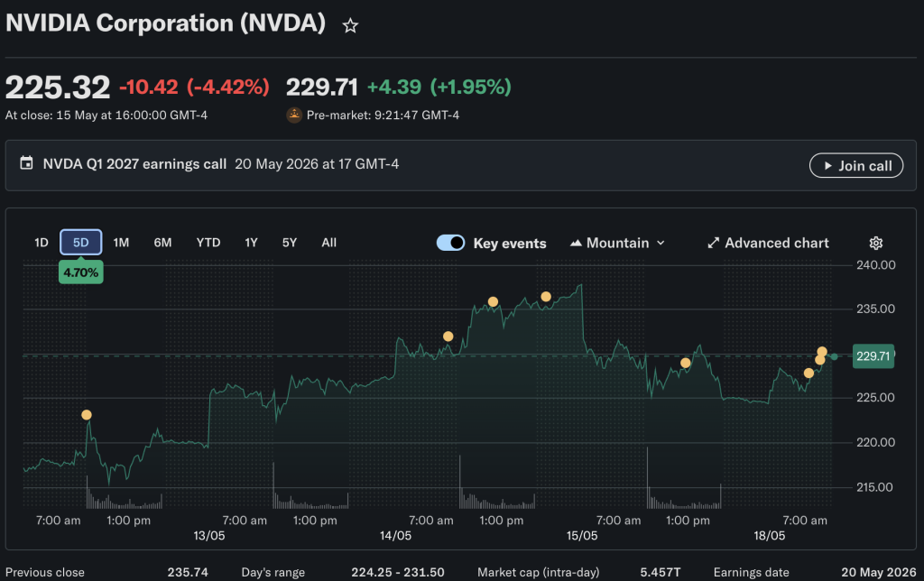Click the Market cap value 5.457T

click(x=660, y=572)
